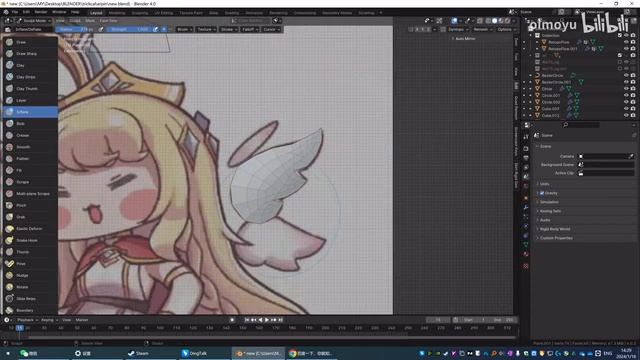The image size is (640, 360).
Task: Open the Cursor dropdown
Action: click(x=271, y=29)
